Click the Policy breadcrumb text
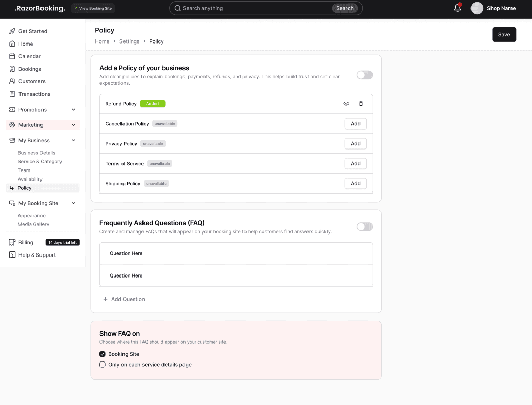The height and width of the screenshot is (405, 532). coord(156,41)
